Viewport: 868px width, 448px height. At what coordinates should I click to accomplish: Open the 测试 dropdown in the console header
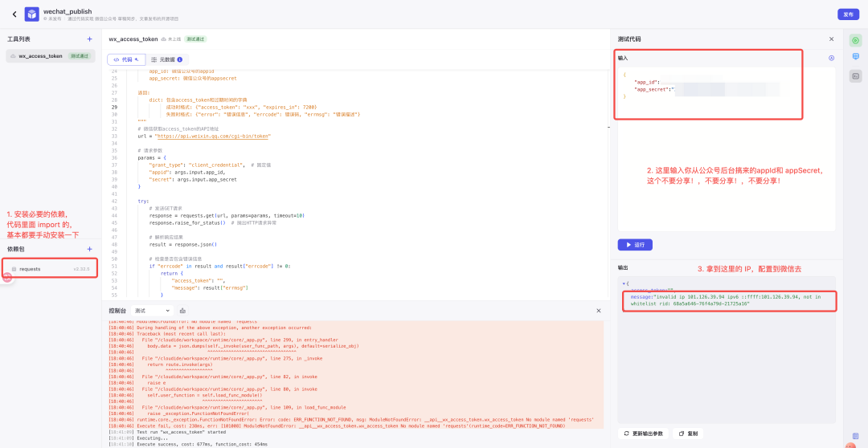(153, 311)
